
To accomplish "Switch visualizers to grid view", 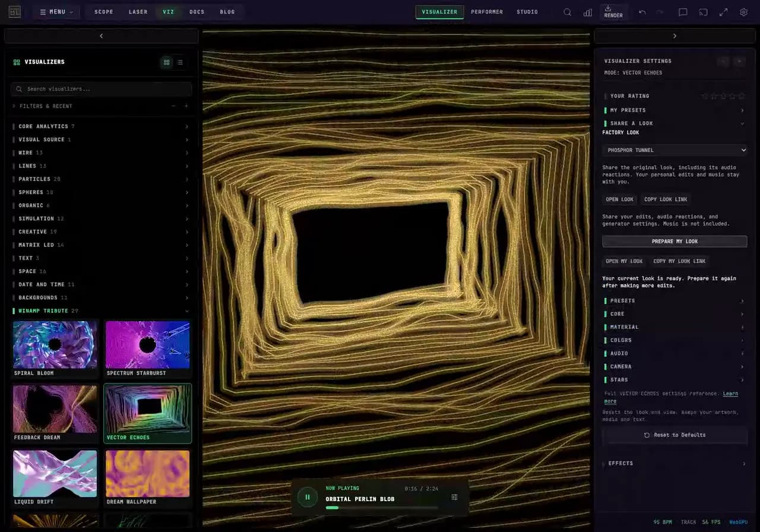I will click(x=166, y=62).
